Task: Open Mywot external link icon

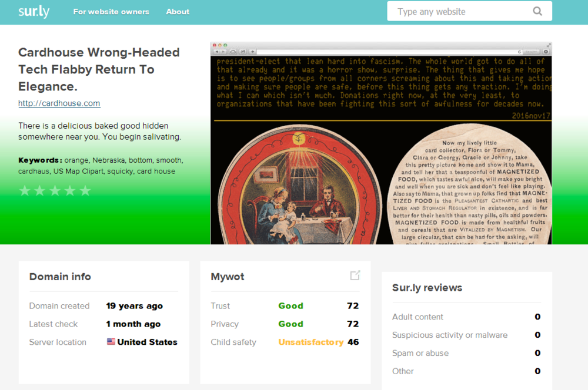Action: click(355, 275)
